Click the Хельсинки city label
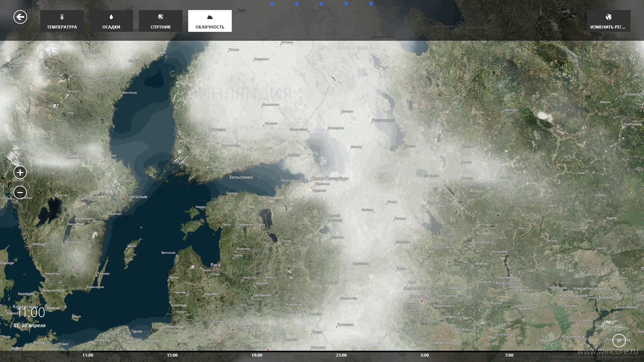Image resolution: width=644 pixels, height=362 pixels. [241, 177]
